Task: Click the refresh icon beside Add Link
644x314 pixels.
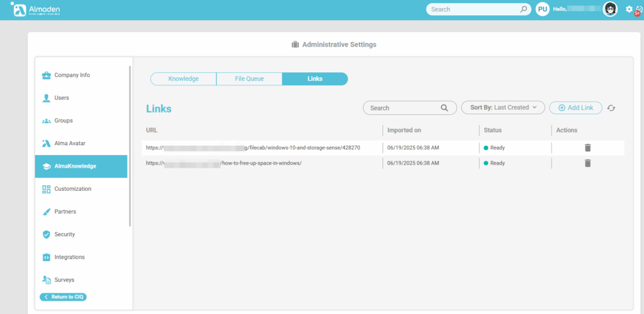Action: 611,108
